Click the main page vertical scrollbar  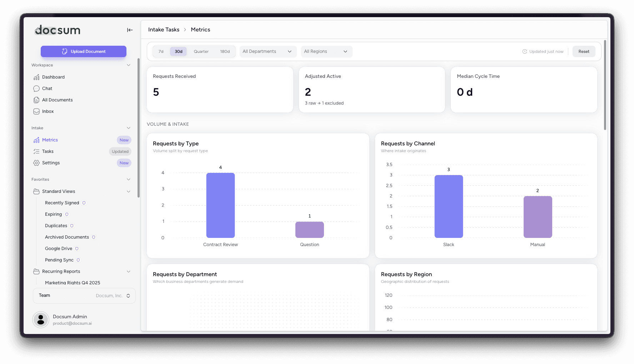click(x=605, y=85)
